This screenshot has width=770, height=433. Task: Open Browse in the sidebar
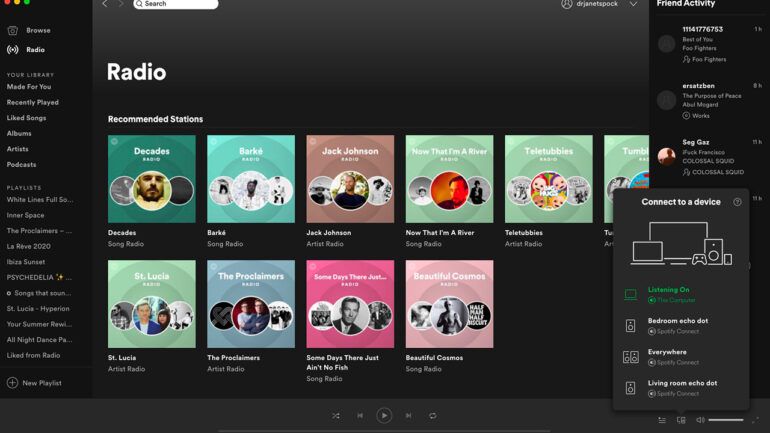(38, 30)
